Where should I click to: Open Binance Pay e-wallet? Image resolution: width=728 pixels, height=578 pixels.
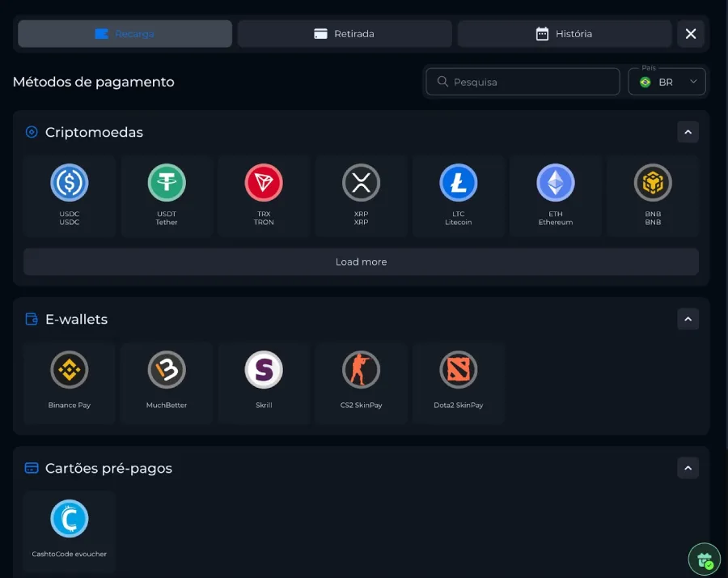pos(70,384)
